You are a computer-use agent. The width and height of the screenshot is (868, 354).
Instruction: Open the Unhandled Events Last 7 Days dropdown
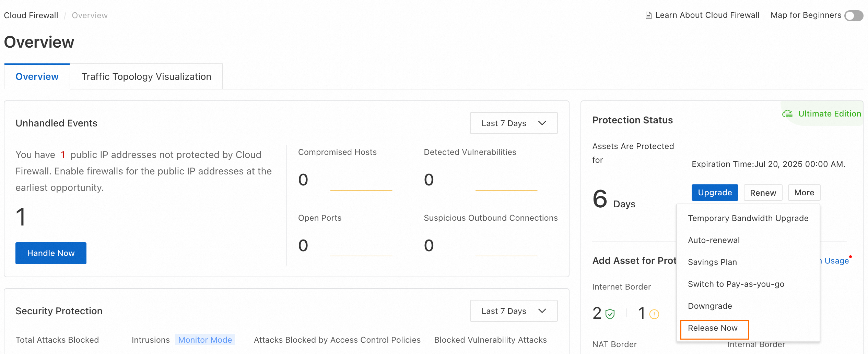(513, 123)
